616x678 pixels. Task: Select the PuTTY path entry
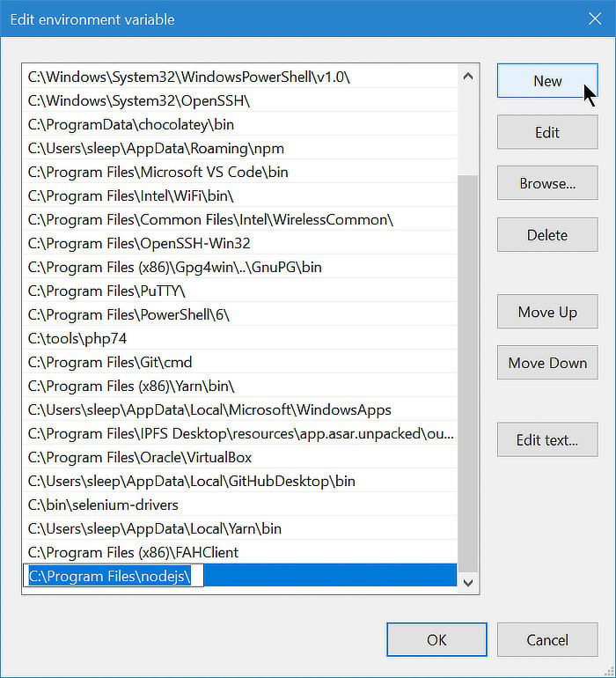click(240, 291)
